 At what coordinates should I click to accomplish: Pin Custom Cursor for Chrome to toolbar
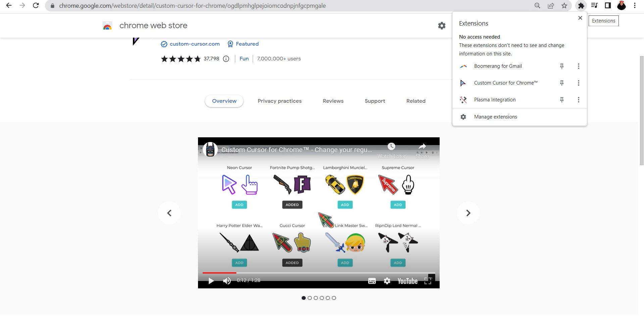[x=561, y=83]
